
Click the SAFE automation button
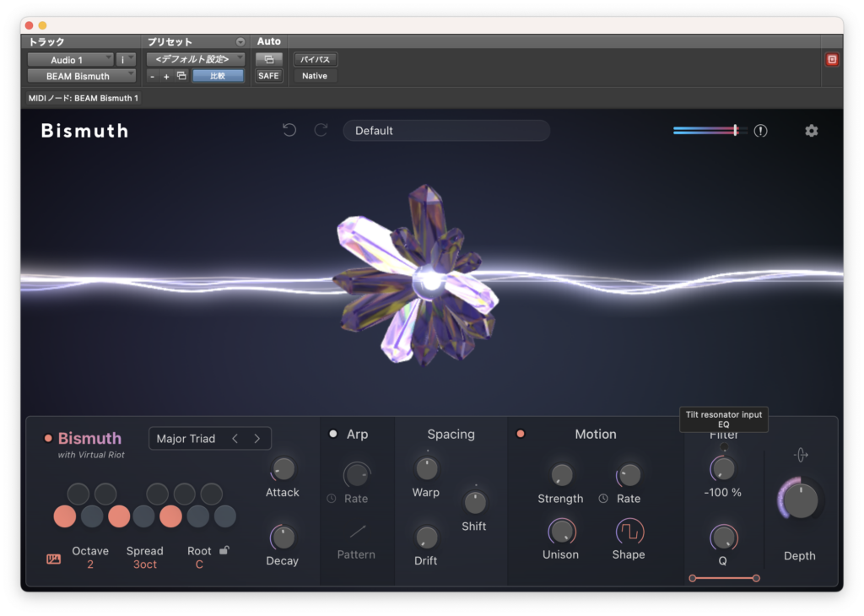(269, 75)
